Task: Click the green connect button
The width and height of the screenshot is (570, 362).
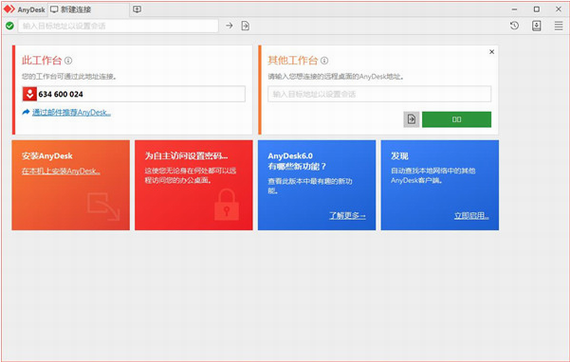Action: 457,119
